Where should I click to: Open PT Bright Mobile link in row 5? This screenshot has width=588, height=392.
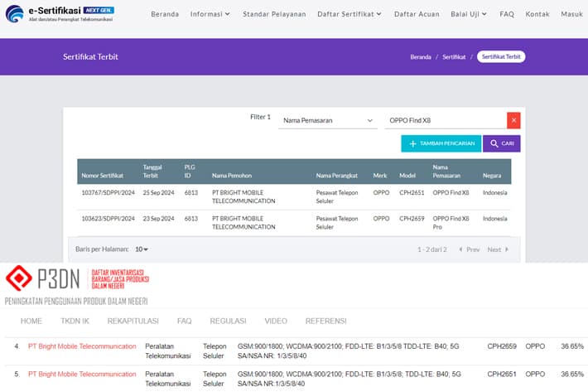click(x=82, y=374)
